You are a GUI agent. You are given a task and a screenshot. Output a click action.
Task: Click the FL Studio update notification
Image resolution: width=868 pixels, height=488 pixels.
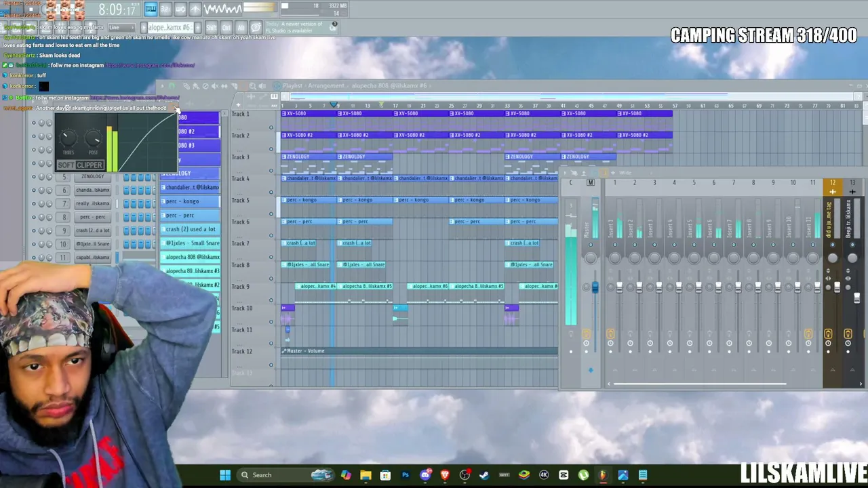click(302, 28)
